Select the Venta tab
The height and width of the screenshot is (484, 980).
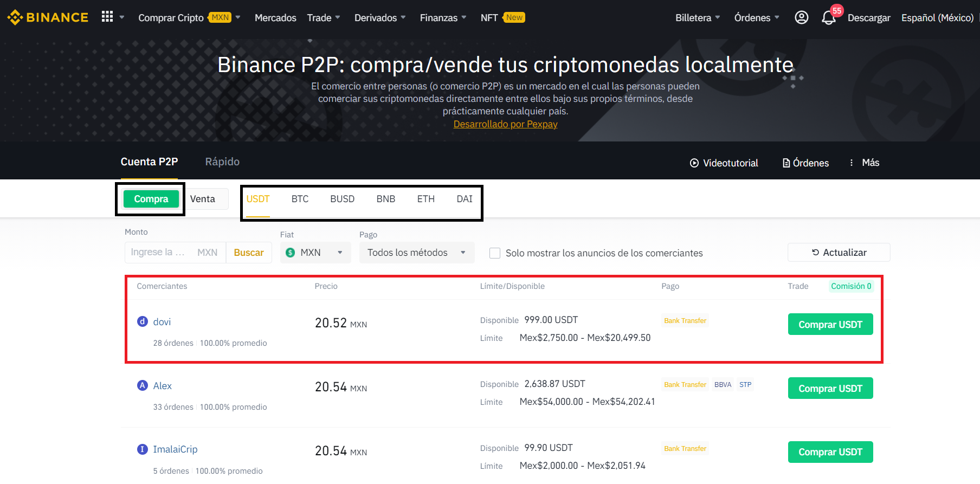tap(203, 199)
